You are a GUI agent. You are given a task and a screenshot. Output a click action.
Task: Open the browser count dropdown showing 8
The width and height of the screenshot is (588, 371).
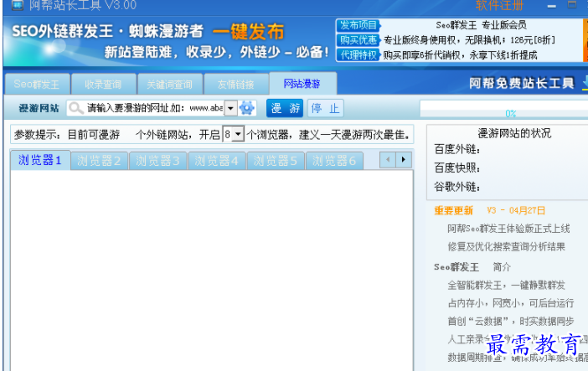pos(238,134)
